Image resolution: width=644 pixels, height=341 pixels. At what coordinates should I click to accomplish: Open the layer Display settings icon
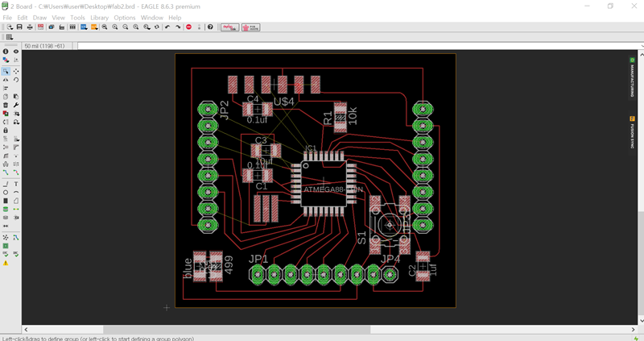point(6,60)
